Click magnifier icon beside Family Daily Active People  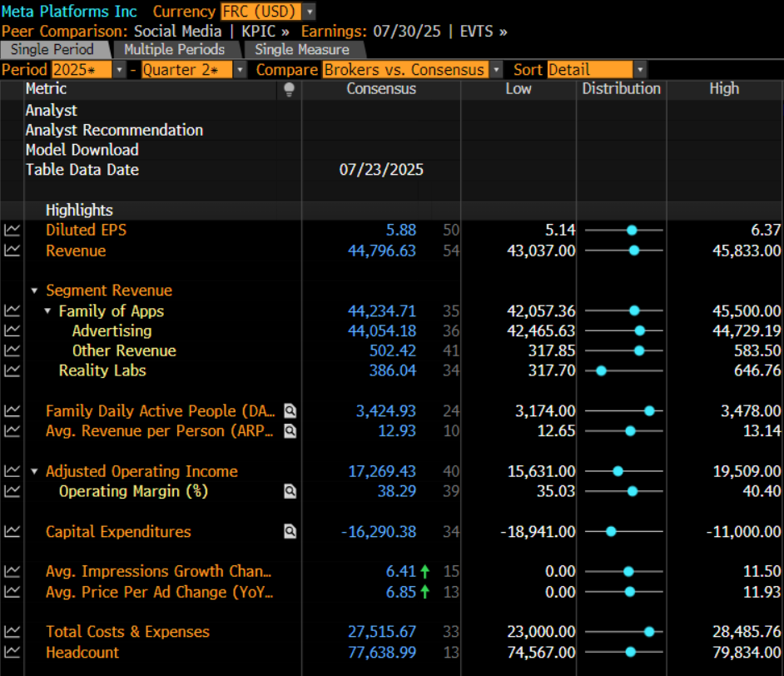(290, 411)
